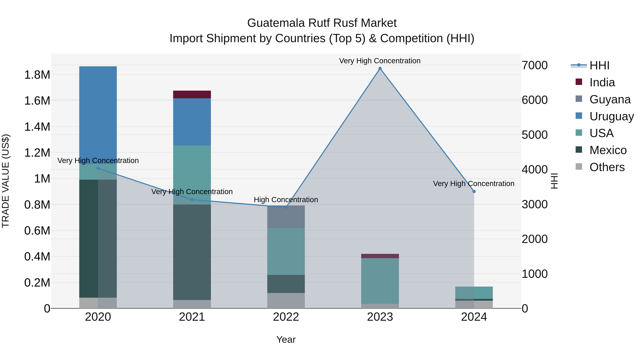Click the Guyana segment in the 2022 bar
Screen dimensions: 644x362
click(x=286, y=217)
